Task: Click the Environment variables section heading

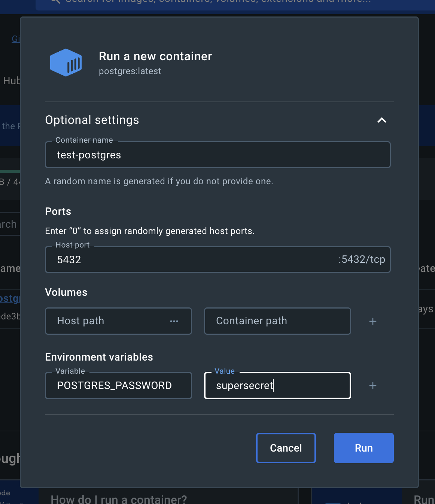Action: coord(99,357)
